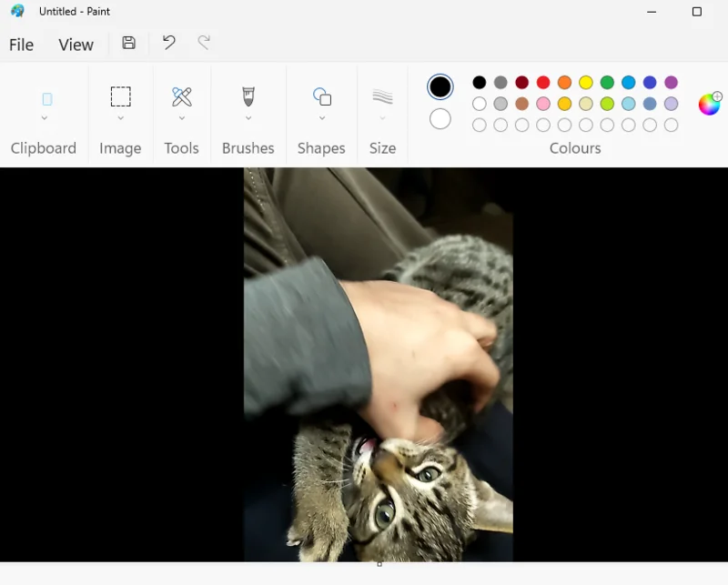Click the Image section icon

point(119,96)
